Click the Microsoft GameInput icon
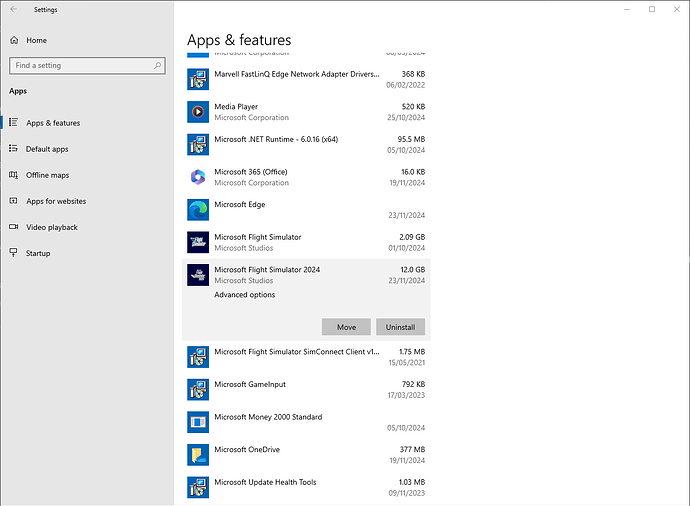The height and width of the screenshot is (506, 690). tap(198, 389)
